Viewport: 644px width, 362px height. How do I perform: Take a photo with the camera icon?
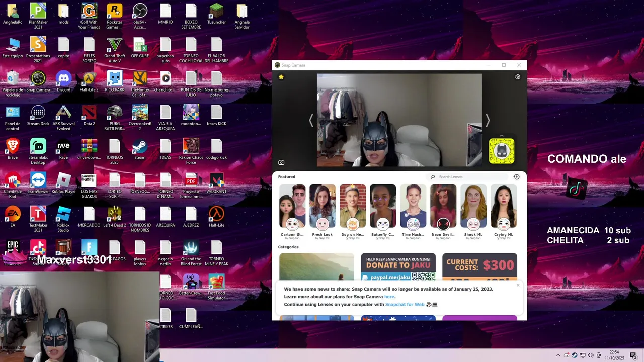pyautogui.click(x=281, y=162)
